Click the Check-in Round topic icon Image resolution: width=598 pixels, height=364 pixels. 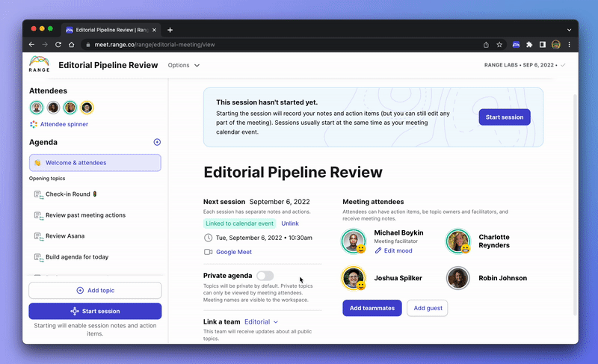39,195
